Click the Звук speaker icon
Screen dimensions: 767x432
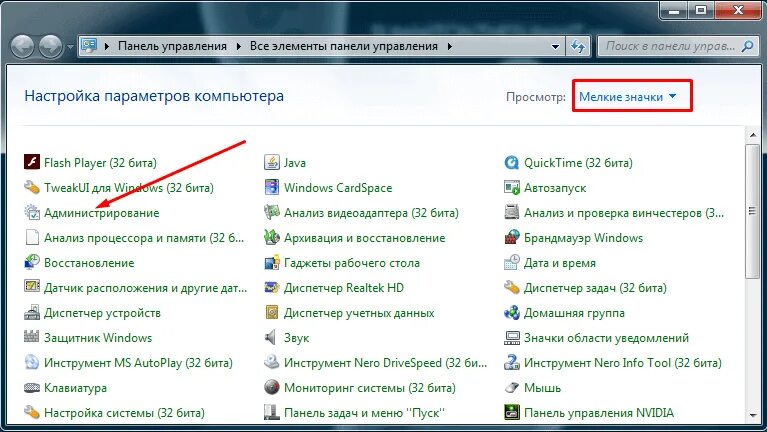point(271,338)
